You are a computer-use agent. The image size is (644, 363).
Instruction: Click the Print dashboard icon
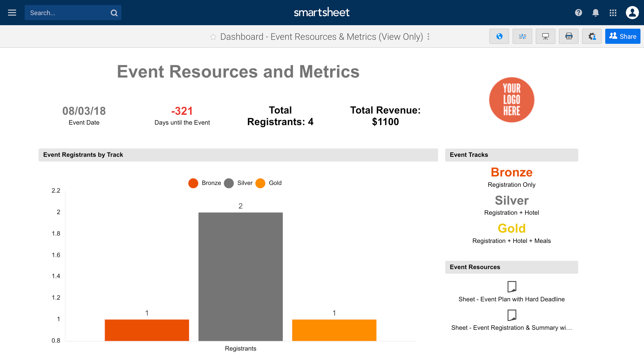(569, 37)
